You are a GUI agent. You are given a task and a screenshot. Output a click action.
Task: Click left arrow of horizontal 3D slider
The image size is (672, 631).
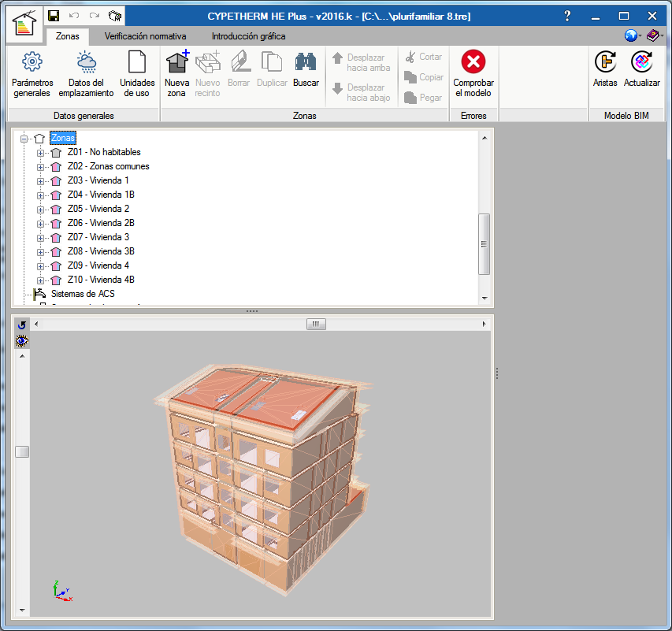36,324
